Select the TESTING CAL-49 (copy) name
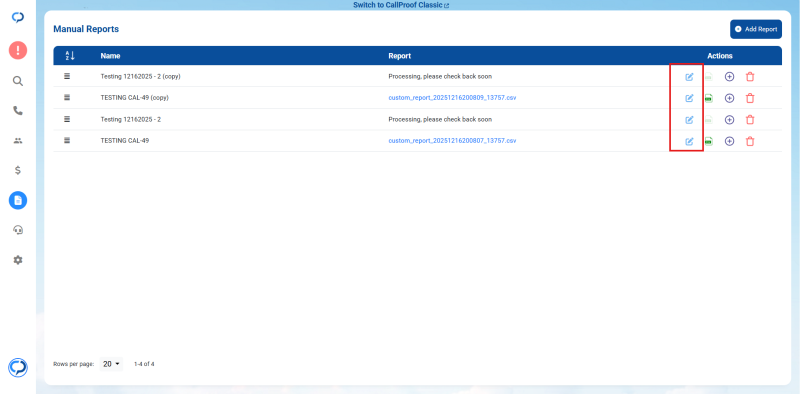Screen dimensions: 800x394 click(134, 97)
